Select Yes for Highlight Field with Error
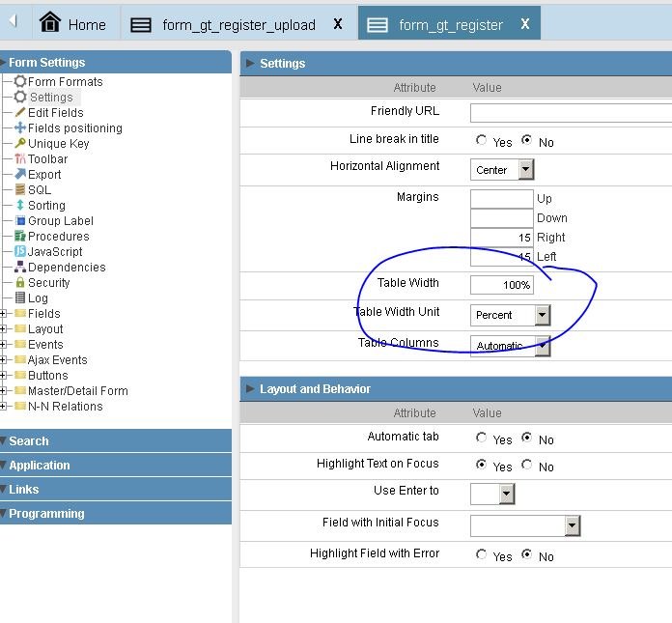 click(481, 554)
